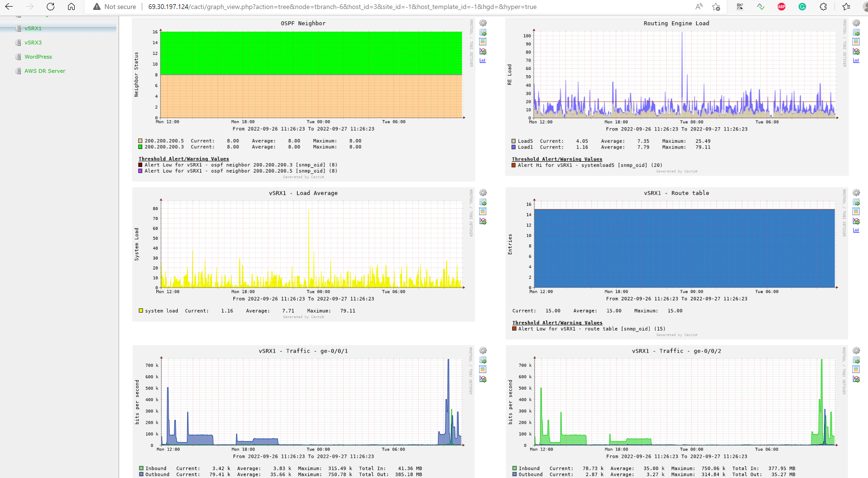Click the gear icon beside OSPF Neighbor graph

click(483, 23)
